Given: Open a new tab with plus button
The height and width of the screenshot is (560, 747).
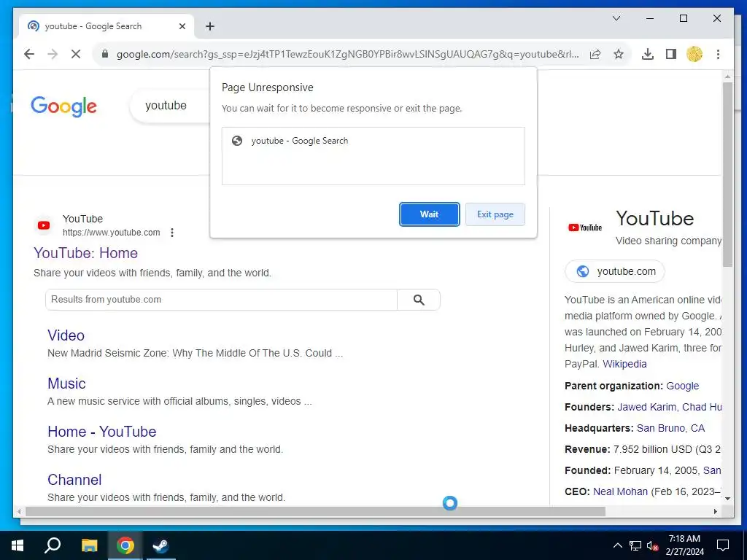Looking at the screenshot, I should point(210,26).
